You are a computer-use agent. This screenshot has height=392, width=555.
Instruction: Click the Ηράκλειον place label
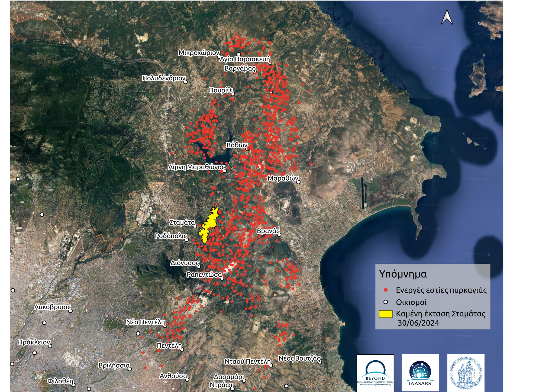34,342
